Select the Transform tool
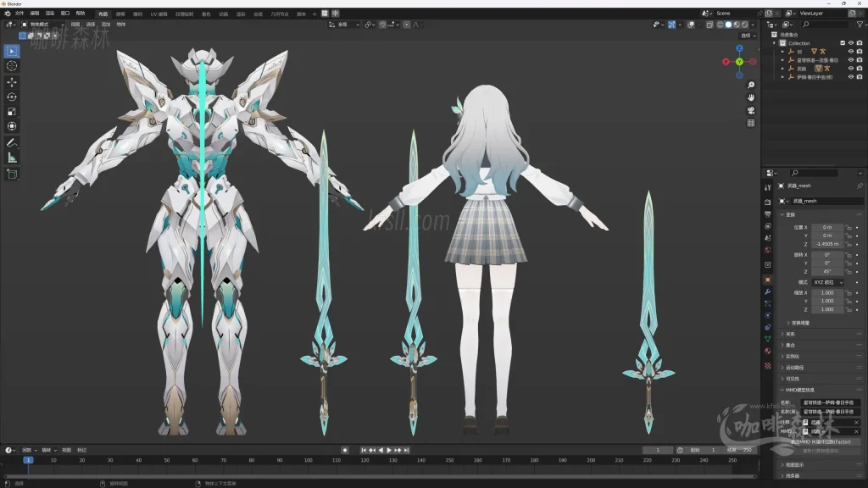Viewport: 868px width, 488px height. 12,126
